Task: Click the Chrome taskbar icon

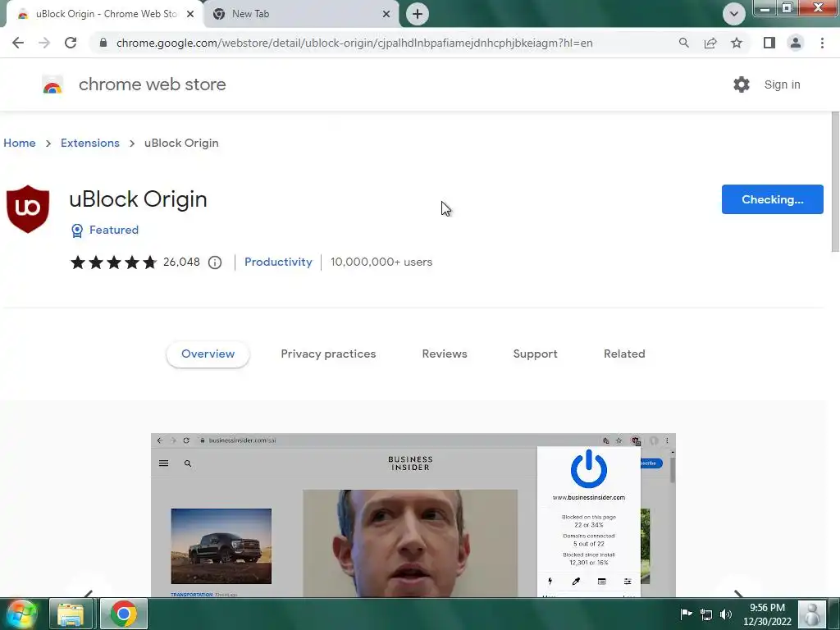Action: 123,614
